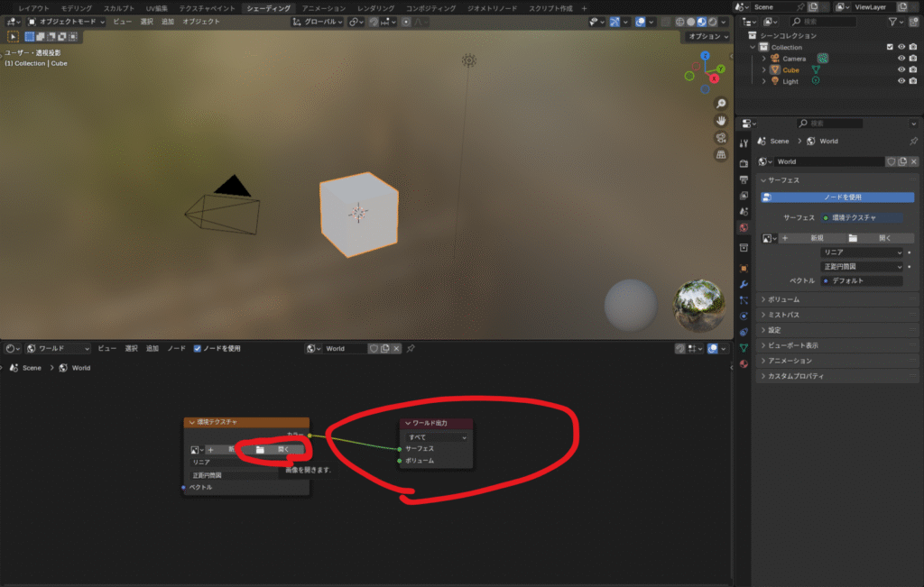Toggle camera view with the viewport camera icon

point(721,138)
